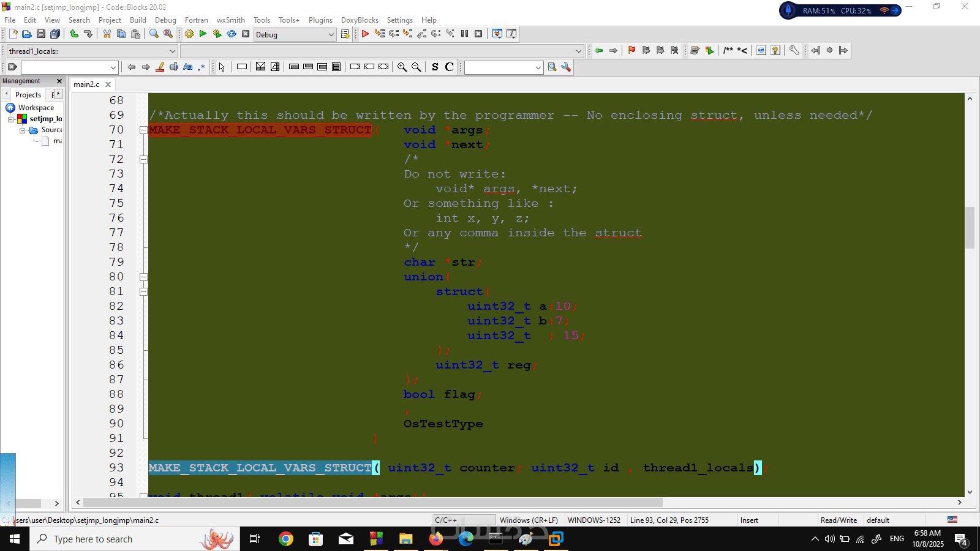The height and width of the screenshot is (551, 980).
Task: Click the Windows taskbar search box
Action: 135,539
